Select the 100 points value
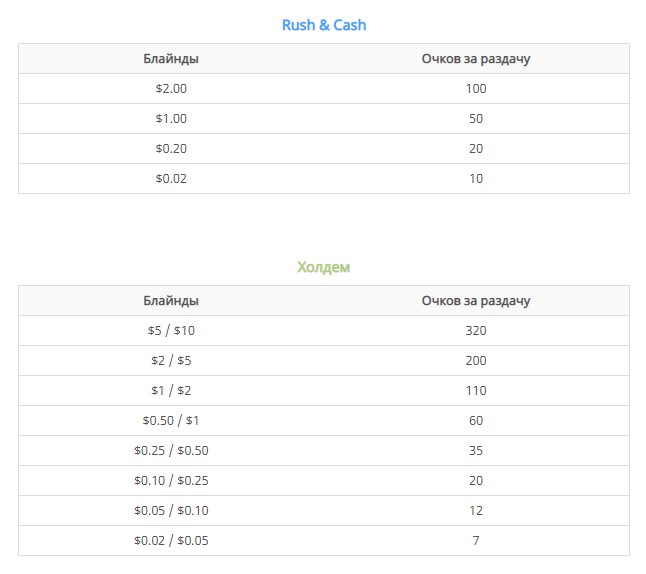Screen dimensions: 646x574 pos(476,89)
